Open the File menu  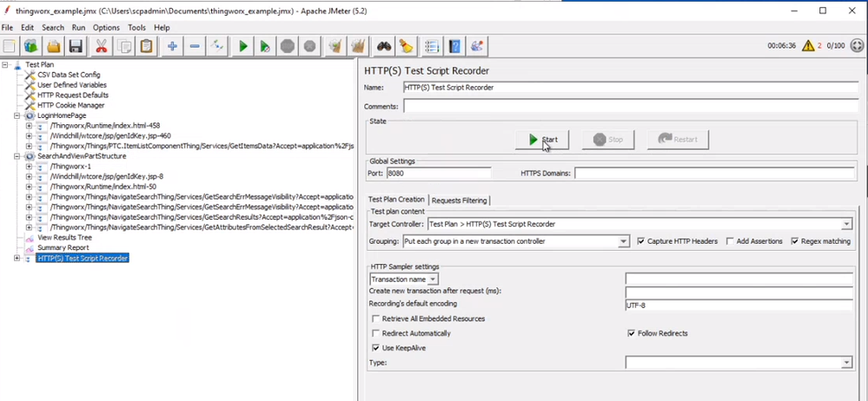coord(7,27)
